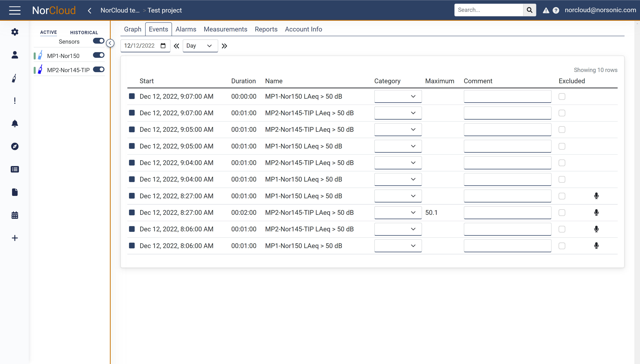The image size is (640, 364).
Task: Switch to the Alarms tab
Action: point(186,29)
